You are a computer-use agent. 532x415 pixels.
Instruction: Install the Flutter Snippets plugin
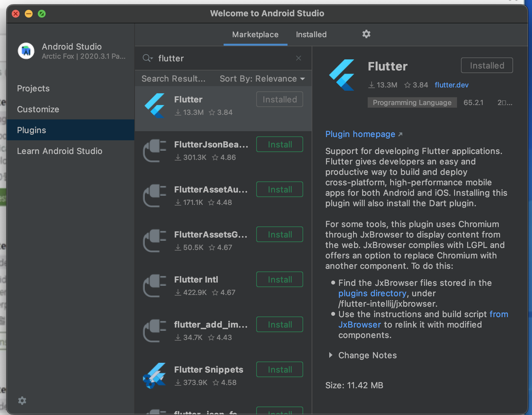pos(280,369)
